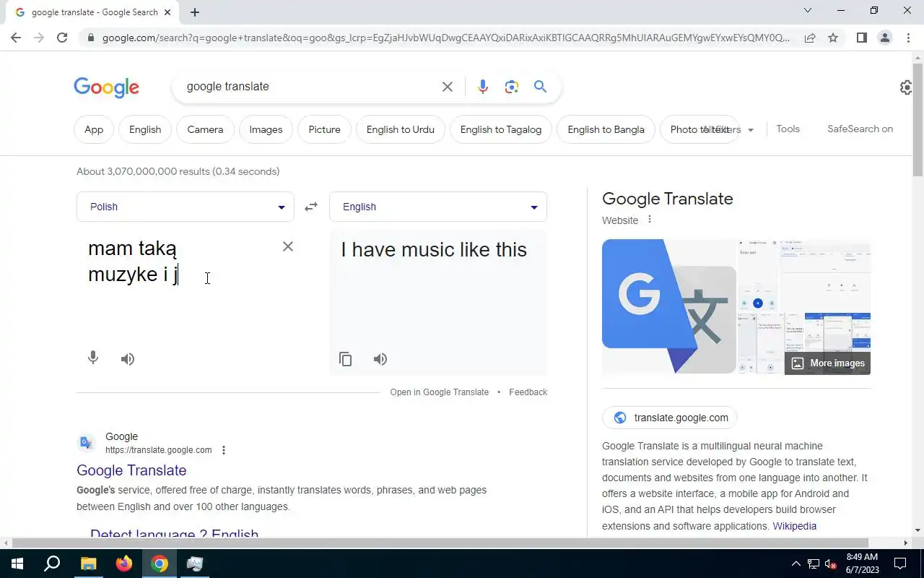Open tab search chevron
The height and width of the screenshot is (578, 924).
point(808,10)
